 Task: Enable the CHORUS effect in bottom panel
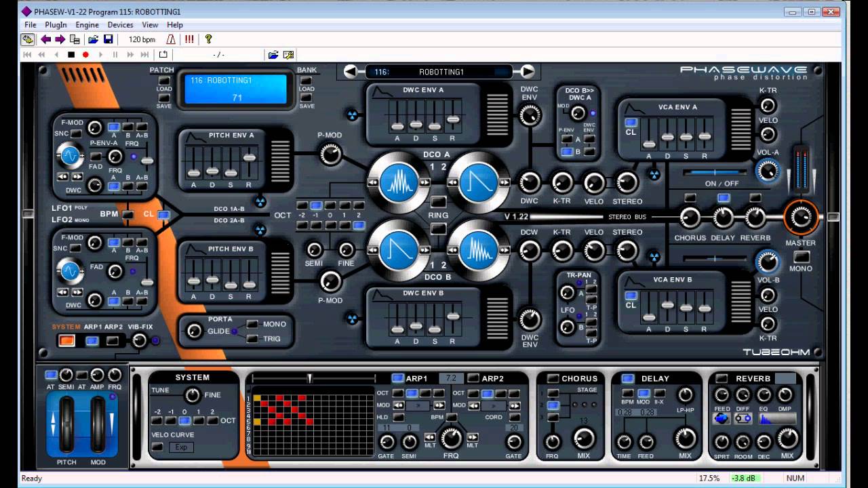pyautogui.click(x=553, y=378)
